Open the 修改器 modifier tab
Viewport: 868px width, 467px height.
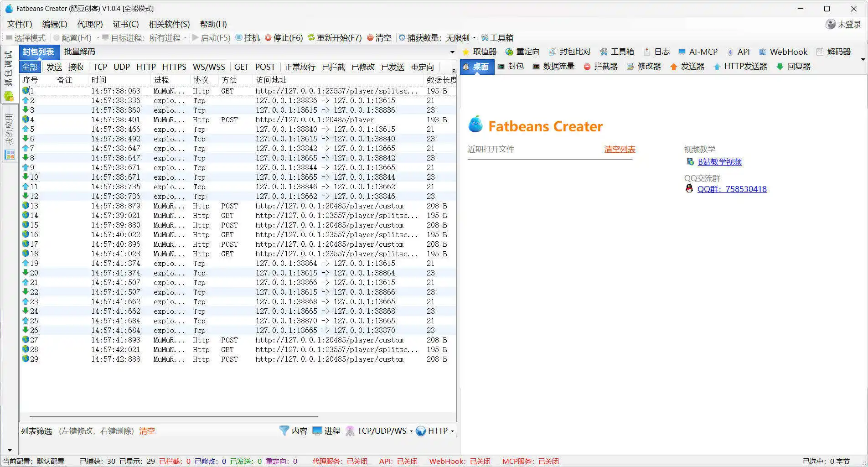(644, 67)
